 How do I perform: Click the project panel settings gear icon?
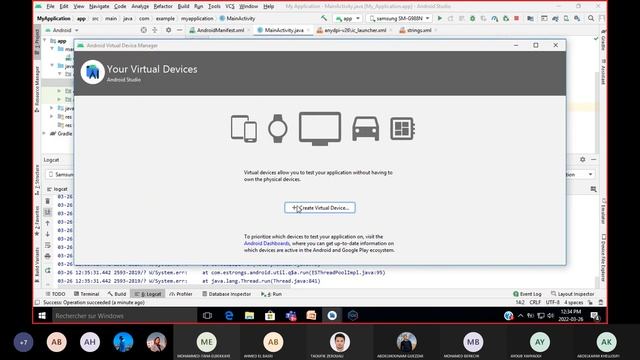click(x=168, y=30)
